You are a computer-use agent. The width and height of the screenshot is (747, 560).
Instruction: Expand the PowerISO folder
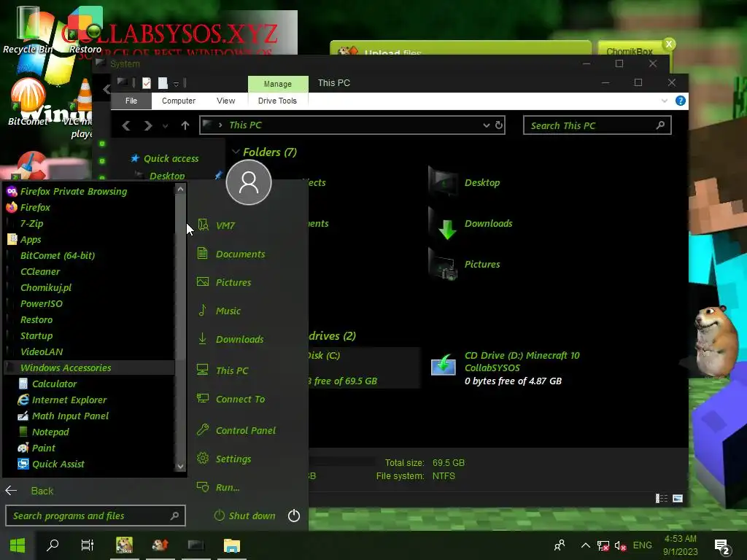[42, 304]
